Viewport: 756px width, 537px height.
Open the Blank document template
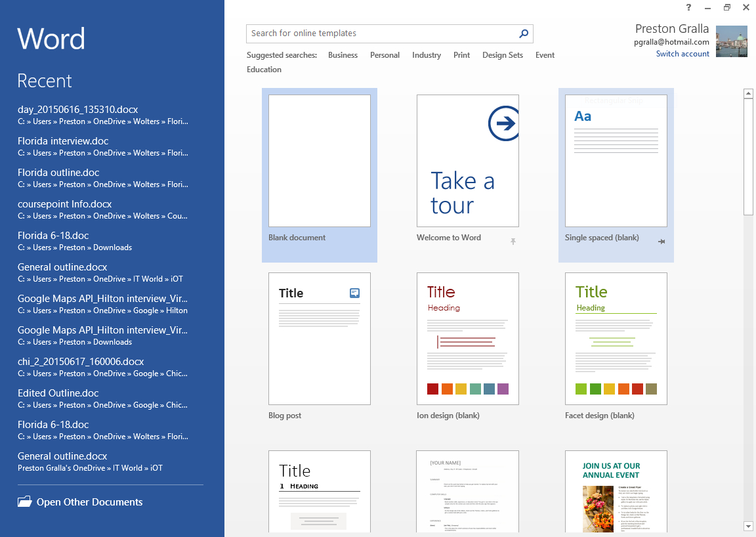(x=320, y=161)
